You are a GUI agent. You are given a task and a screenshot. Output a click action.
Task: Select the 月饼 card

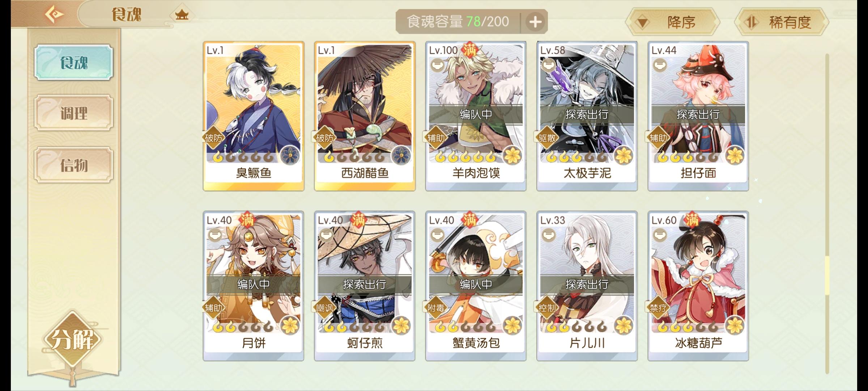coord(253,286)
